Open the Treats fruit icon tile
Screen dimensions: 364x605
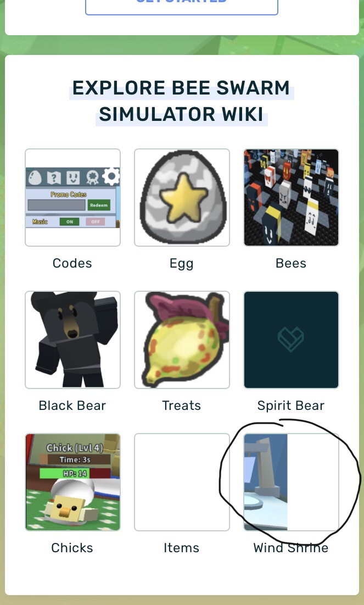pyautogui.click(x=182, y=340)
